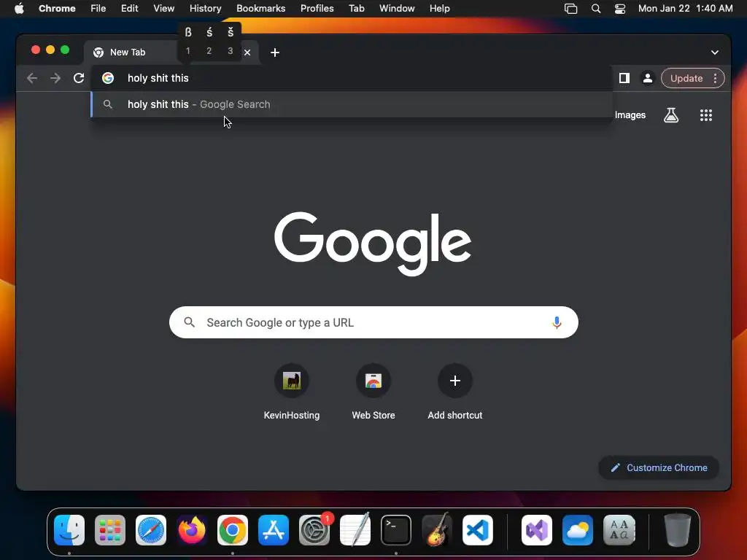
Task: Open the Tab menu
Action: click(x=356, y=9)
